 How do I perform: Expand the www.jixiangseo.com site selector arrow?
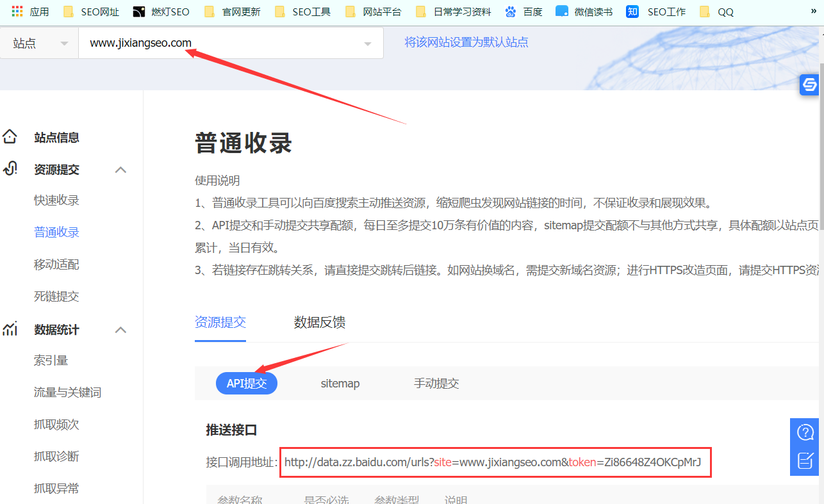tap(368, 44)
